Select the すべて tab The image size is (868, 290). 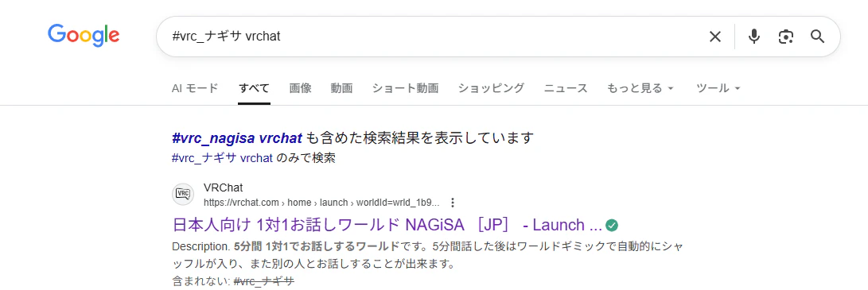coord(254,88)
